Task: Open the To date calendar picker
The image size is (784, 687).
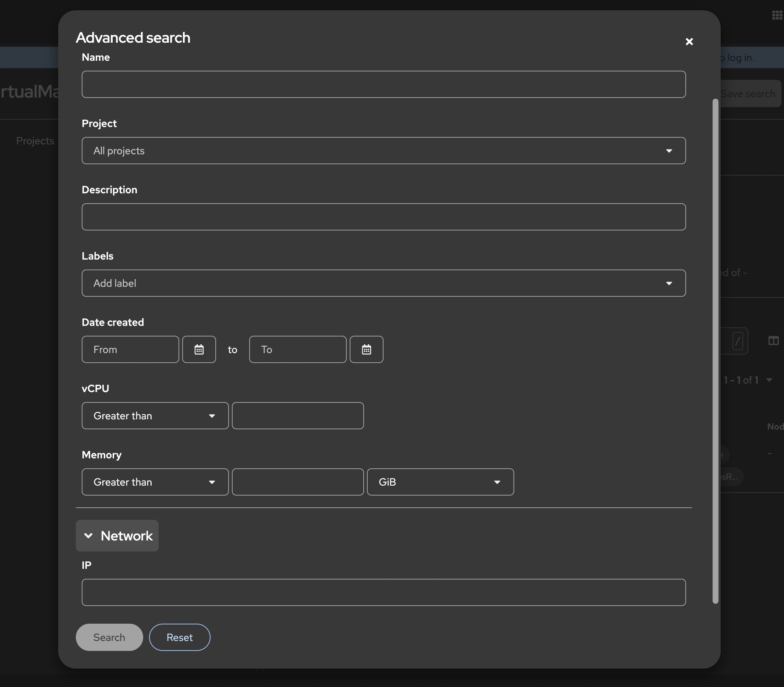Action: point(366,349)
